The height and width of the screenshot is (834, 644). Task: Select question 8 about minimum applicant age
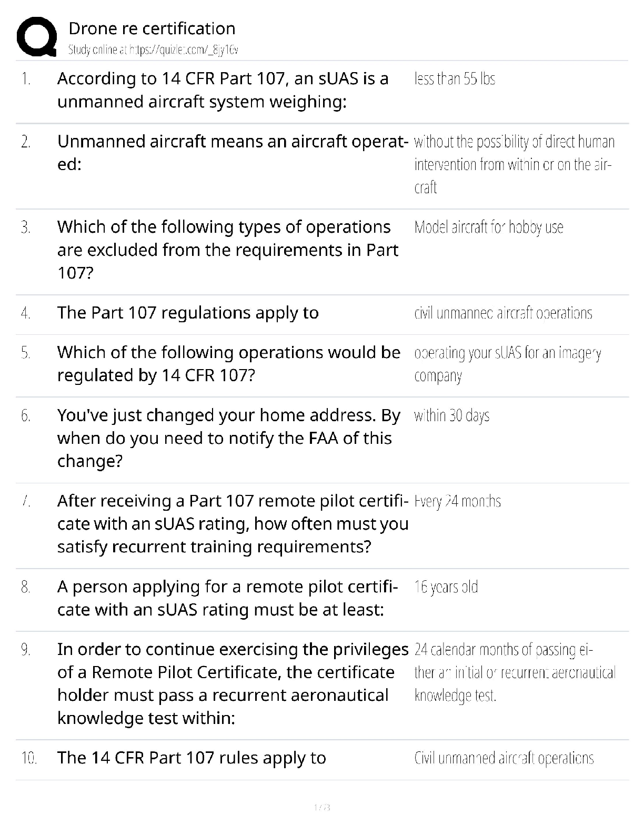click(x=227, y=598)
